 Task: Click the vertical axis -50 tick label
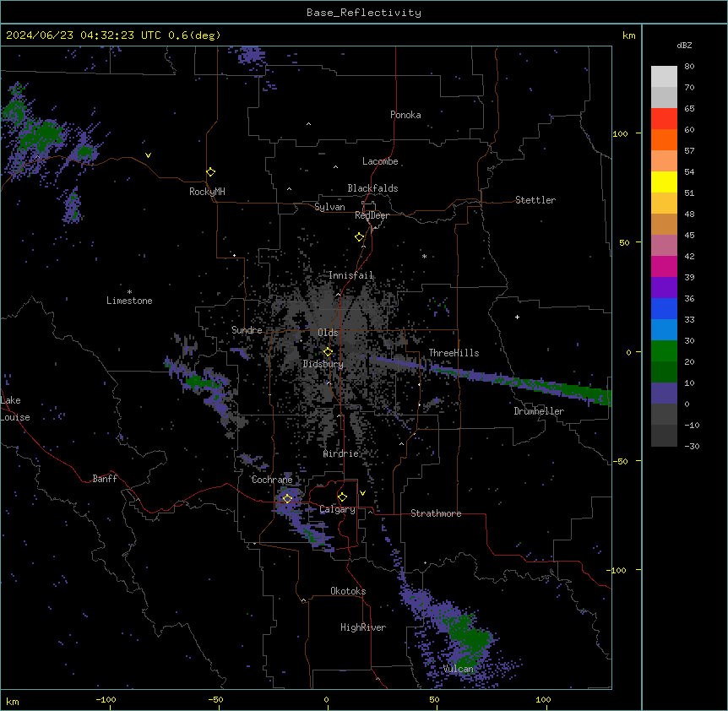click(x=620, y=461)
